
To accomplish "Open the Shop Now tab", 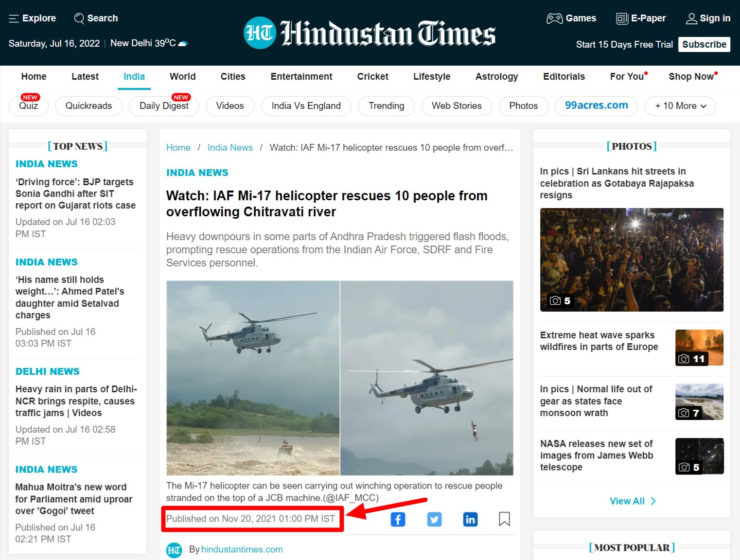I will pyautogui.click(x=691, y=76).
